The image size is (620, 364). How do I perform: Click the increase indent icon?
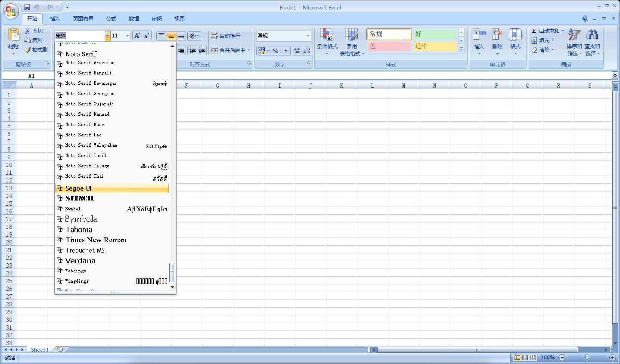(202, 50)
